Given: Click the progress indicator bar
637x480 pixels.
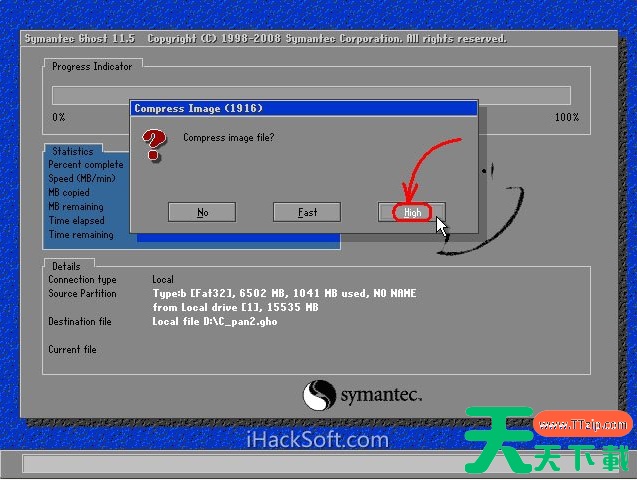Looking at the screenshot, I should tap(311, 95).
